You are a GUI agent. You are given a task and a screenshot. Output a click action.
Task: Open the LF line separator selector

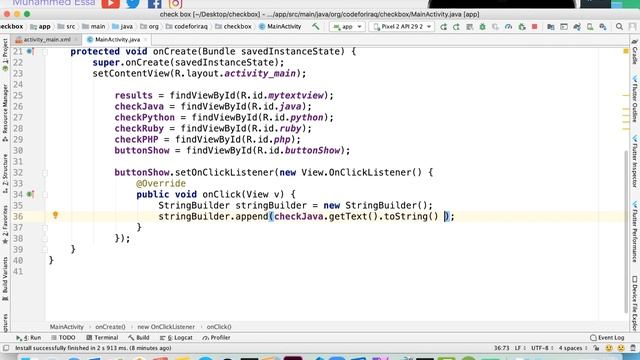(519, 348)
